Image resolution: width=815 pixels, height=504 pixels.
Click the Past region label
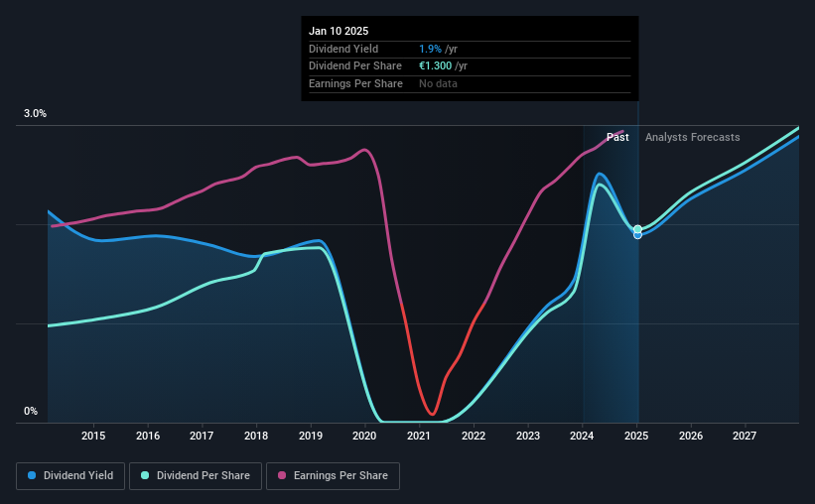pos(617,137)
